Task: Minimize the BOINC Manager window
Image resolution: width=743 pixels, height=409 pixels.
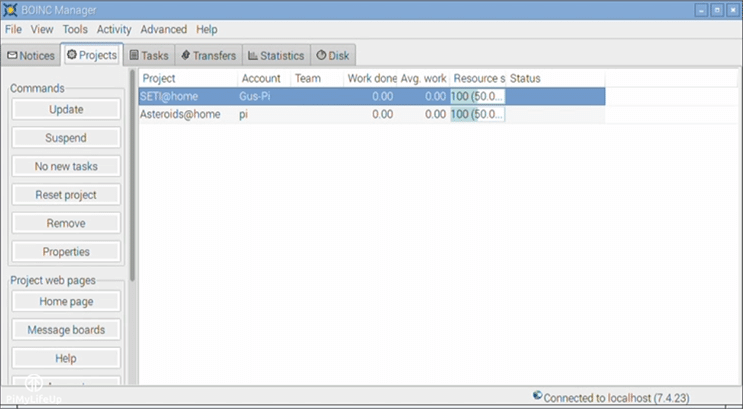Action: 701,10
